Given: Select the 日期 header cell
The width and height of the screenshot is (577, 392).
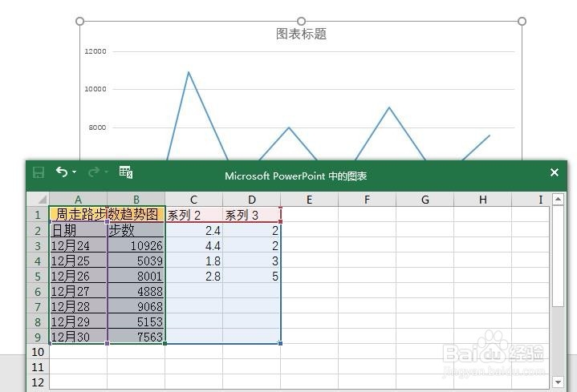Looking at the screenshot, I should pyautogui.click(x=78, y=230).
